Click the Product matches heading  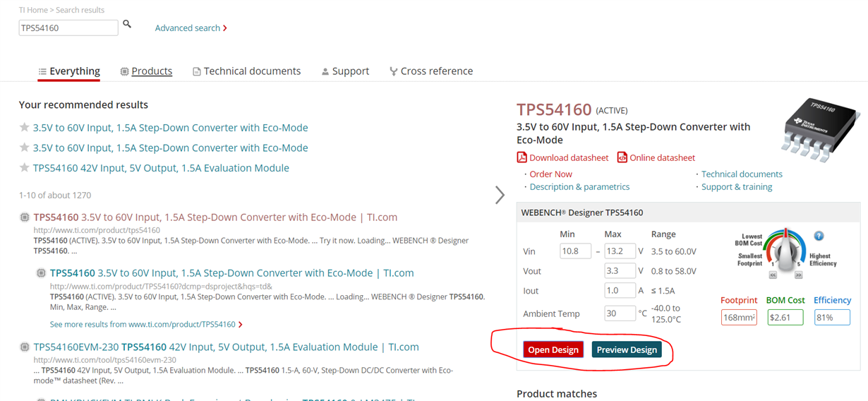[557, 394]
